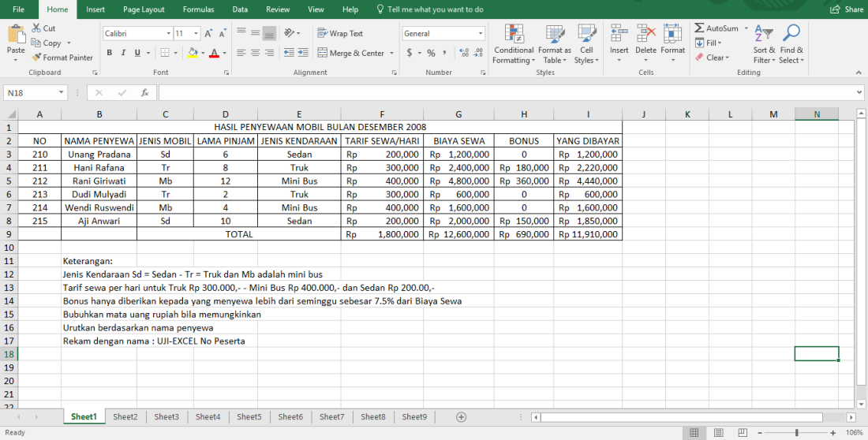Increase font size with larger A icon

point(208,34)
